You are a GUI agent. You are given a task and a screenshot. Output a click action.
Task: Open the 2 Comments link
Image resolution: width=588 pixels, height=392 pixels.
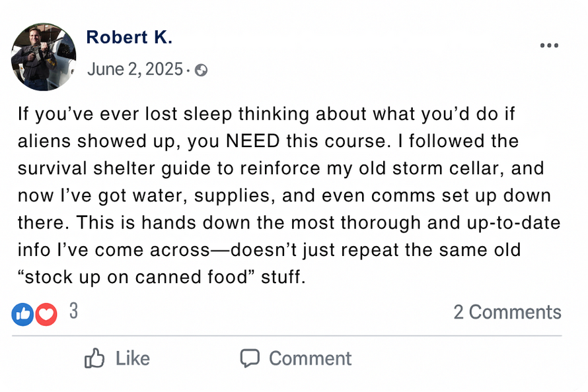coord(507,312)
